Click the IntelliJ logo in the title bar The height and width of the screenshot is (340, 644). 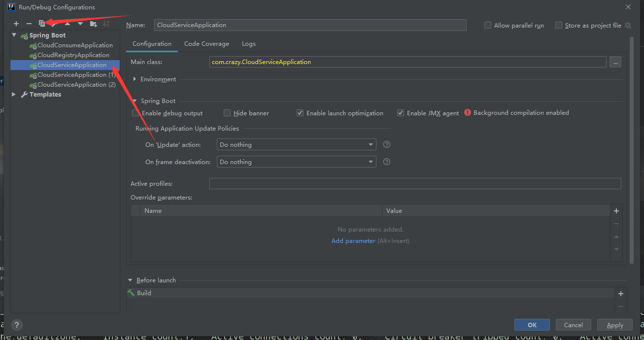pos(11,7)
